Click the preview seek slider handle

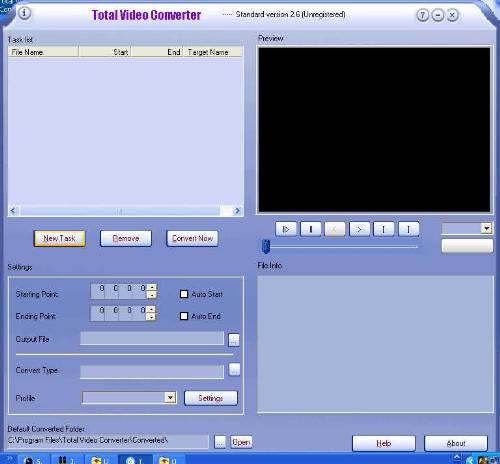(266, 246)
